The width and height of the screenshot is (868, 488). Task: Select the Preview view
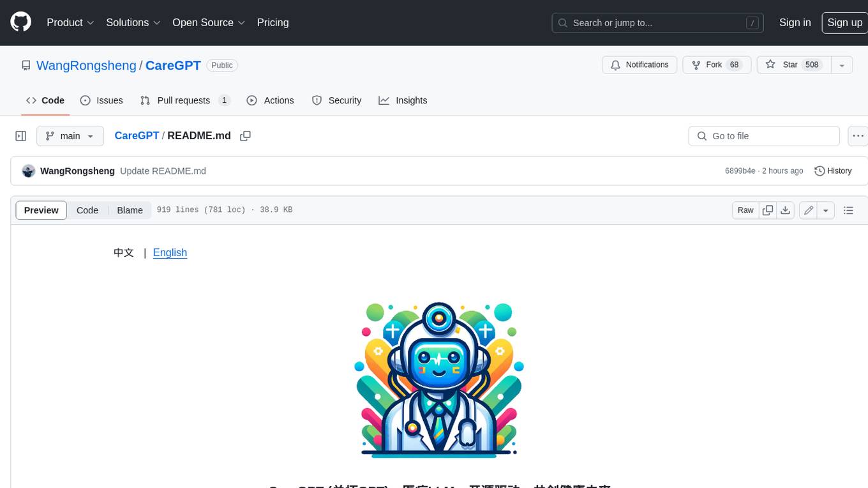pos(41,210)
